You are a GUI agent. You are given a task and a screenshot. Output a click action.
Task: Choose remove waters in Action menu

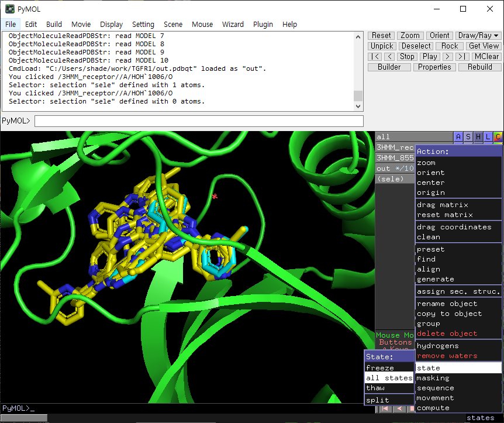click(458, 356)
